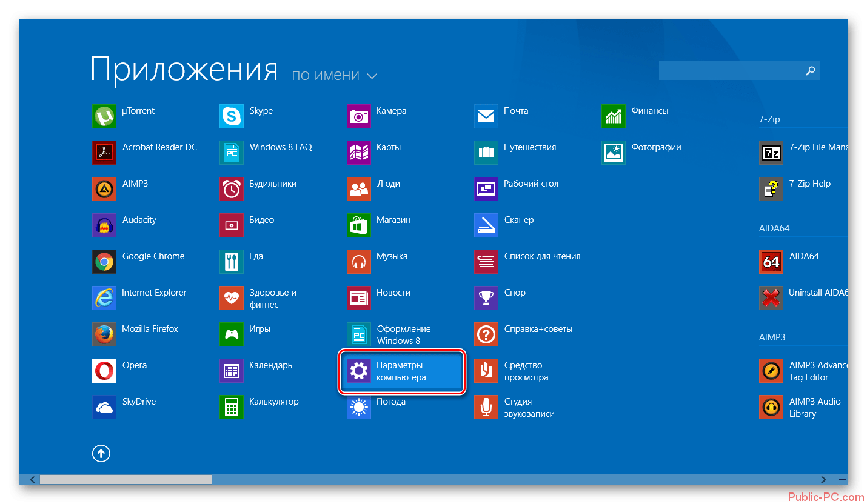Expand the 'по имени' sort dropdown
867x504 pixels.
click(x=326, y=76)
